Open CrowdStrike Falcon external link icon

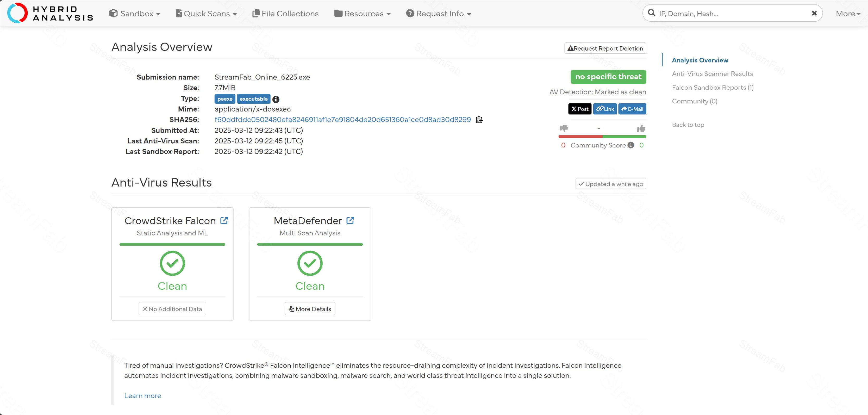pos(224,220)
